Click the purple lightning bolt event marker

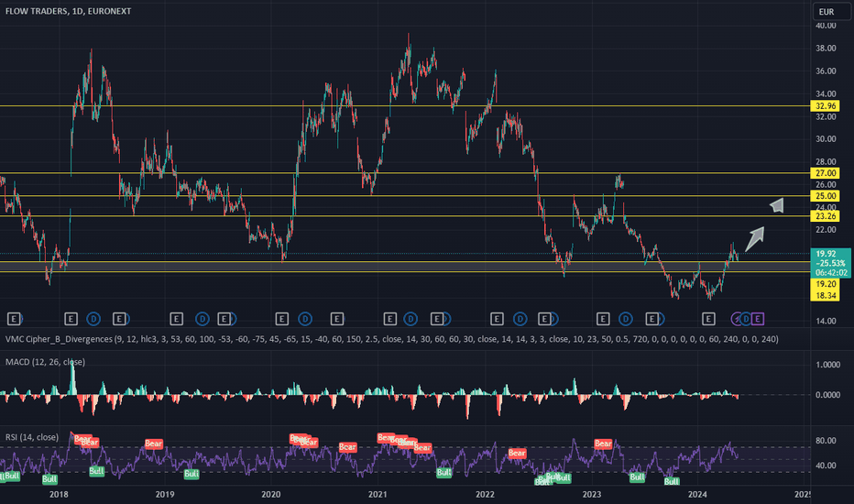click(x=736, y=319)
